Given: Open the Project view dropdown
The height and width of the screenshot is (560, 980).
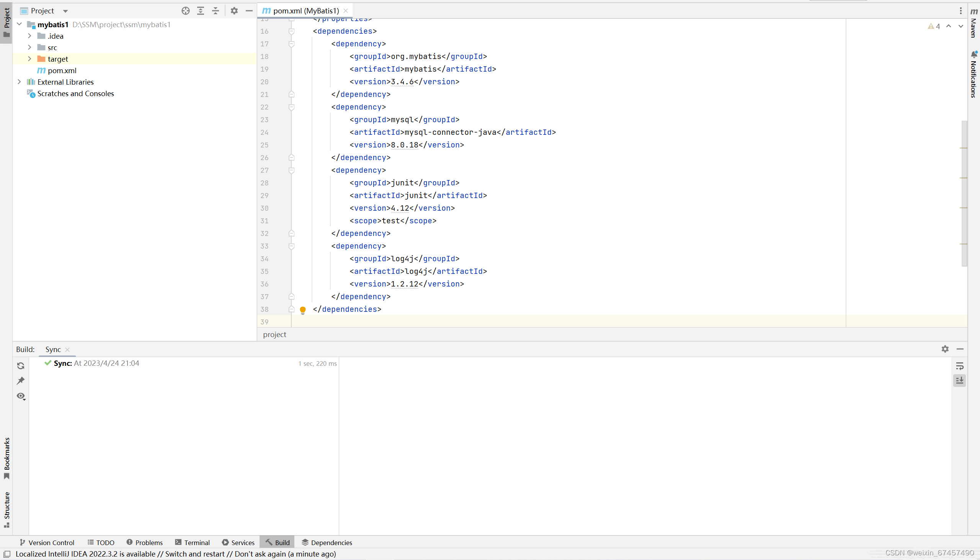Looking at the screenshot, I should (x=65, y=11).
